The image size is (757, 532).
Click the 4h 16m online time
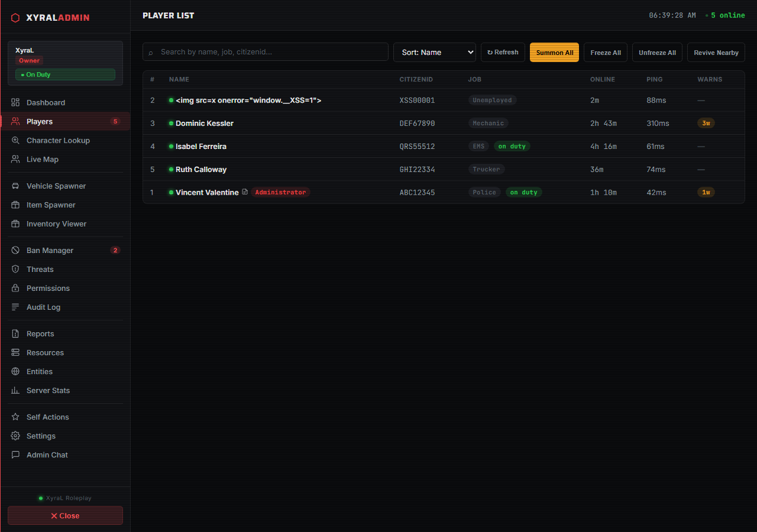pos(603,146)
